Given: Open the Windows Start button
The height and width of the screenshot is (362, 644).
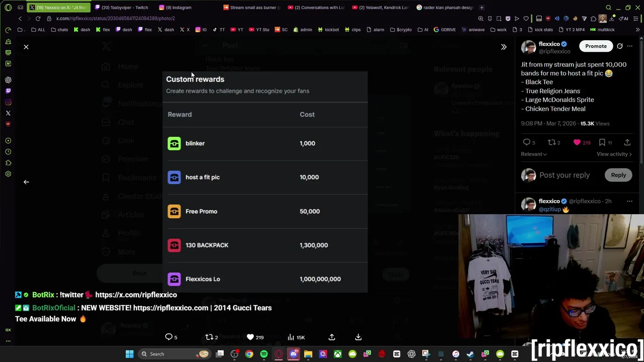Looking at the screenshot, I should [129, 354].
